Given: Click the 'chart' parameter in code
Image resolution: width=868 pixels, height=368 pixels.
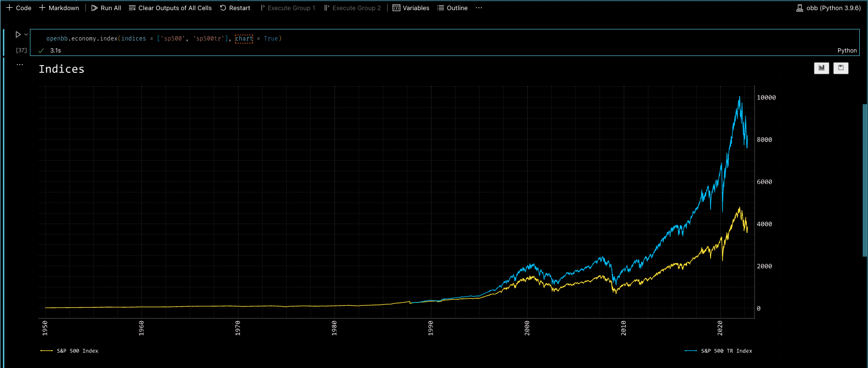Looking at the screenshot, I should (244, 39).
